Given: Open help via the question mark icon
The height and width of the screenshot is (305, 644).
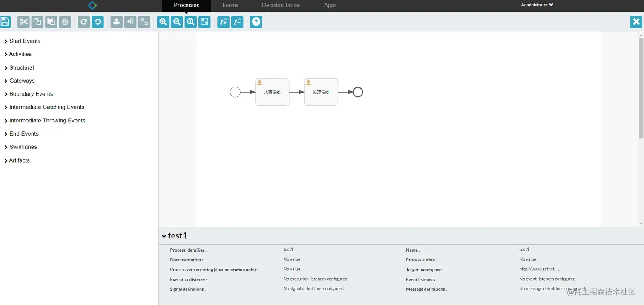Looking at the screenshot, I should point(256,22).
